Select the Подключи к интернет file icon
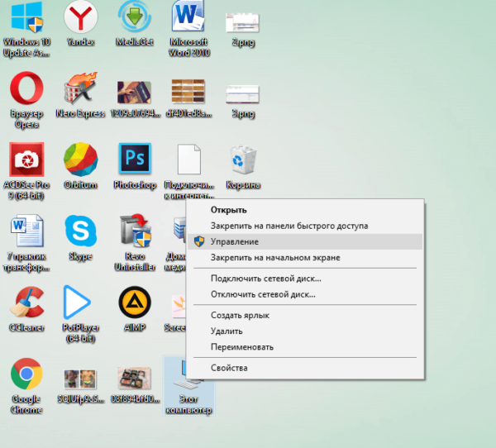The height and width of the screenshot is (448, 496). (188, 160)
